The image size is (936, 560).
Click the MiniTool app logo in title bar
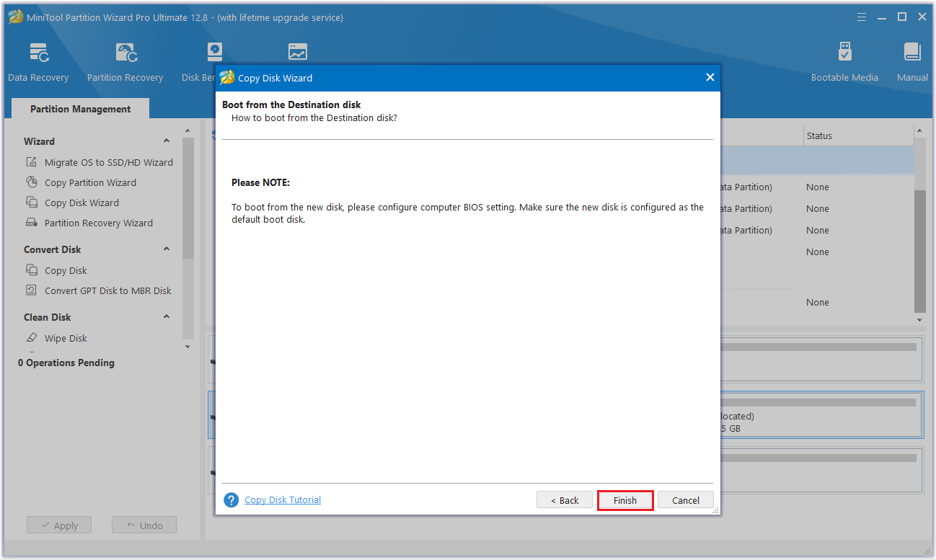(15, 17)
